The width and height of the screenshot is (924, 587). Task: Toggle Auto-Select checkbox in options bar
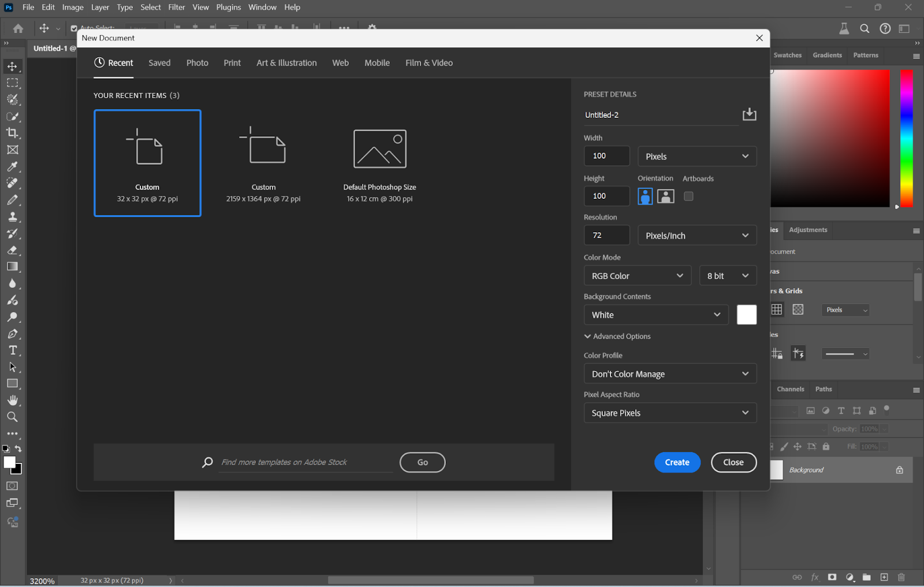coord(74,28)
